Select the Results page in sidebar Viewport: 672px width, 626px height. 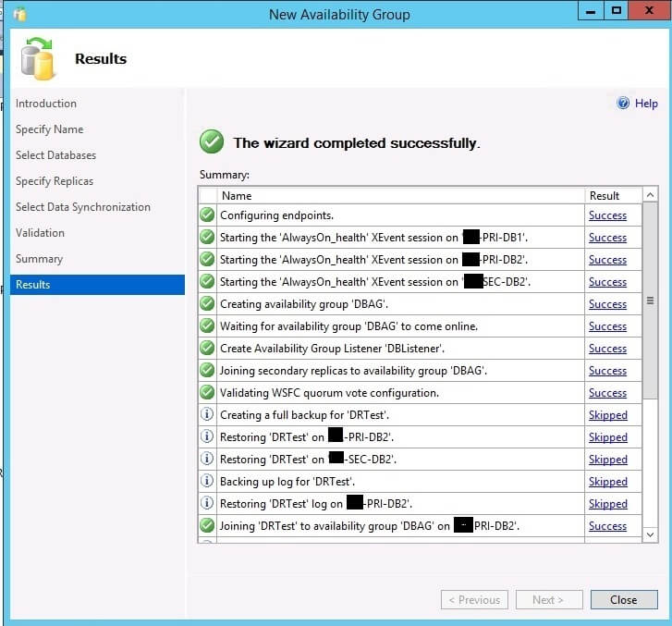pos(97,285)
